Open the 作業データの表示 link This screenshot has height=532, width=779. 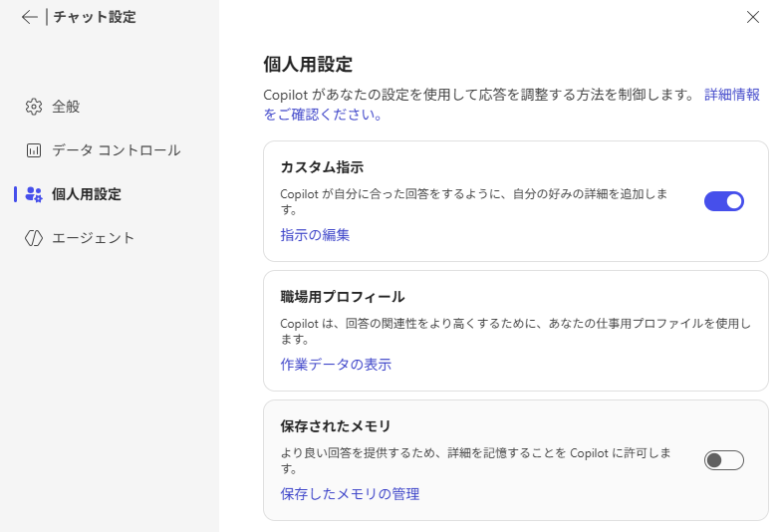(x=336, y=365)
